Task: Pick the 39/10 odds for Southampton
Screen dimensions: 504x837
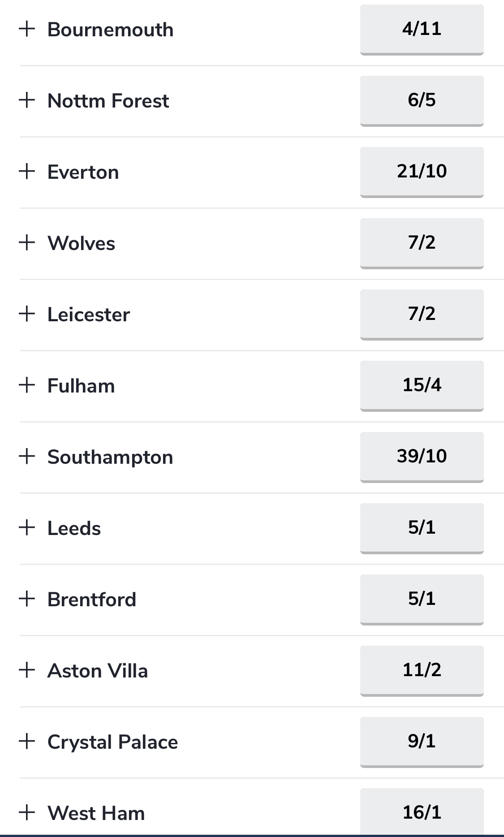Action: (x=422, y=457)
